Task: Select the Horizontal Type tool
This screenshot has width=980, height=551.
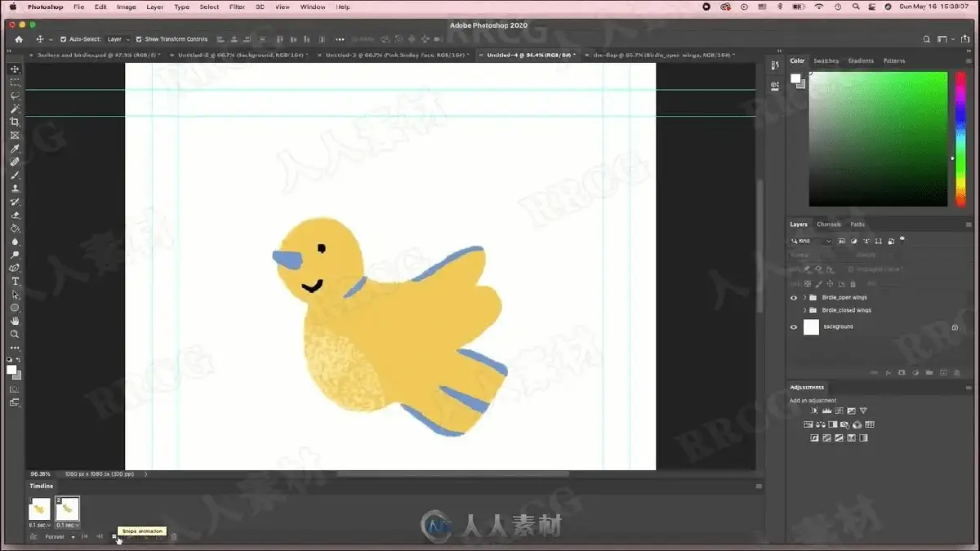Action: 15,281
